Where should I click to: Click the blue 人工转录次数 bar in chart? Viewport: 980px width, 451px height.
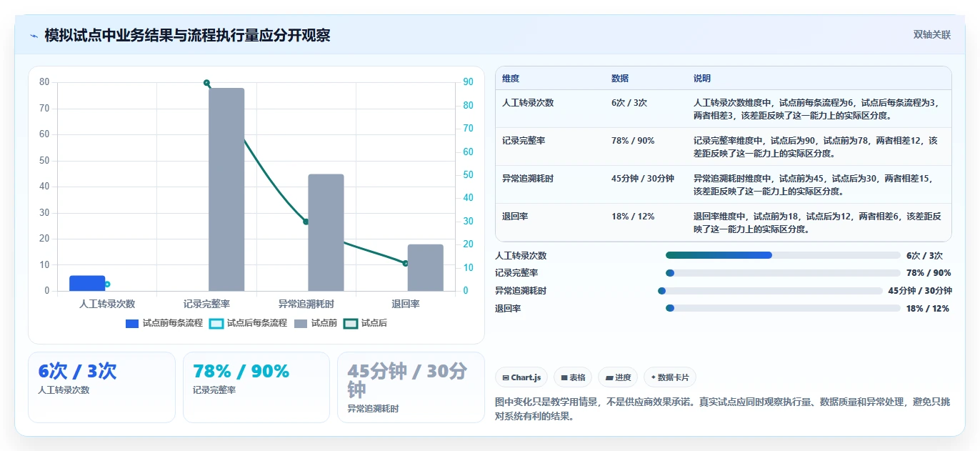87,283
